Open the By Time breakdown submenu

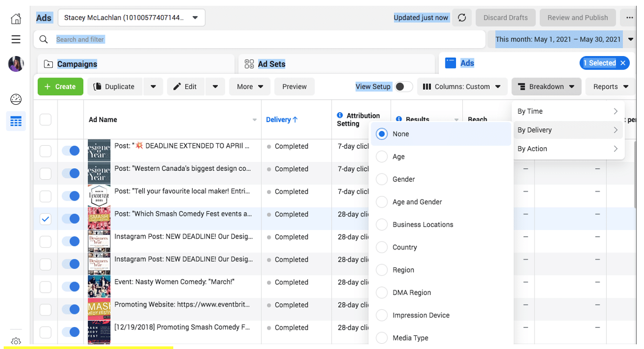tap(568, 111)
